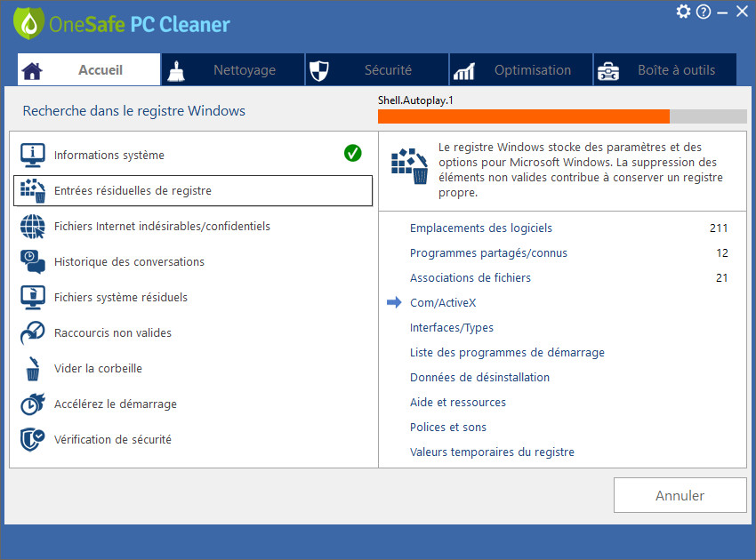Select Raccourcis non valides
Screen dimensions: 756x560
coord(193,333)
